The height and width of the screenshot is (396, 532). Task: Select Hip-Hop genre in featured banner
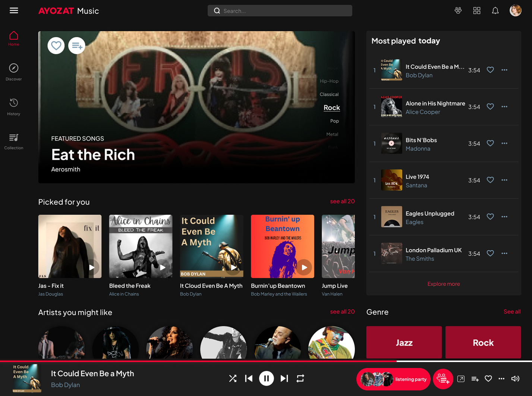pyautogui.click(x=329, y=81)
